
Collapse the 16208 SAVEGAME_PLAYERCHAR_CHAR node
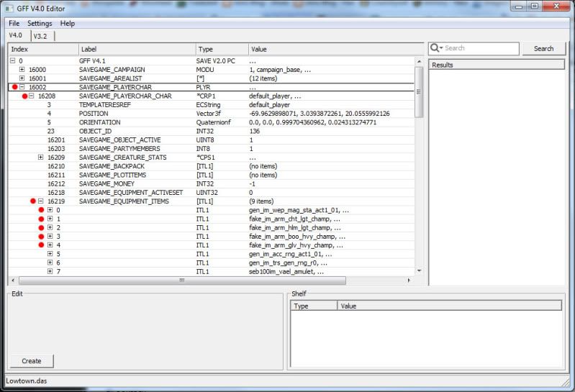click(x=32, y=96)
